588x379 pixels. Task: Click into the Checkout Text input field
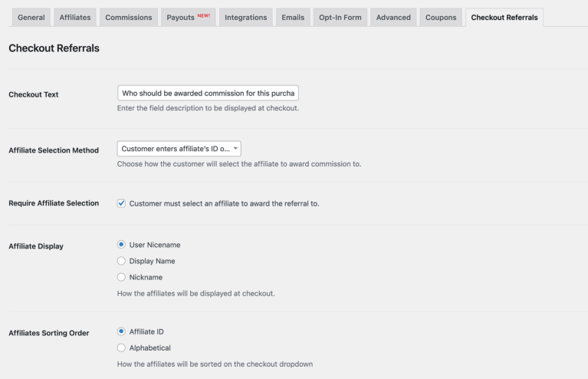point(208,94)
